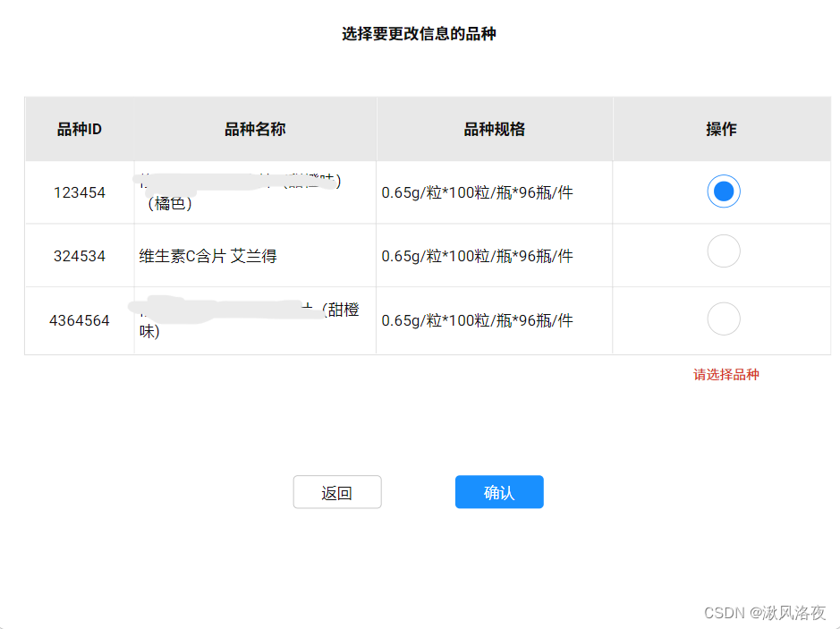Select the radio button for variety 123454

723,191
